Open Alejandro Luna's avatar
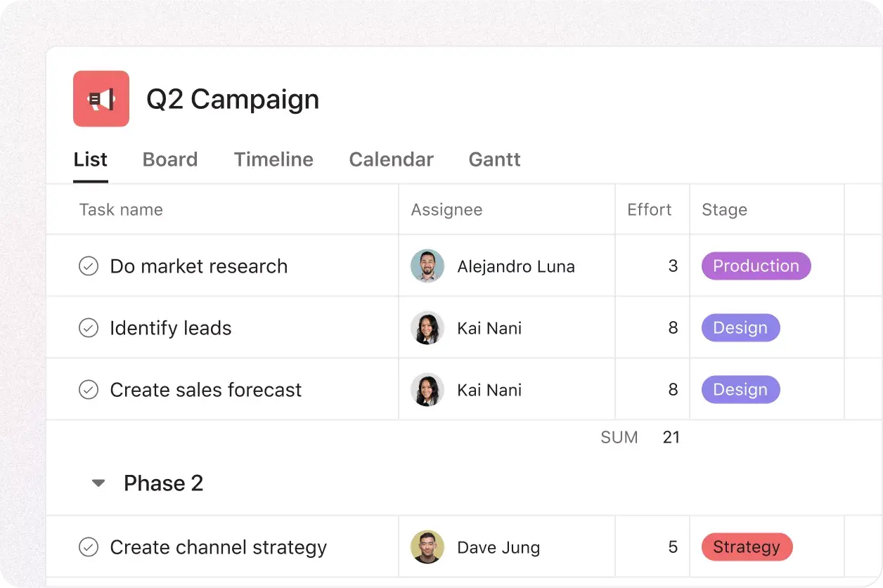This screenshot has height=588, width=883. [427, 266]
